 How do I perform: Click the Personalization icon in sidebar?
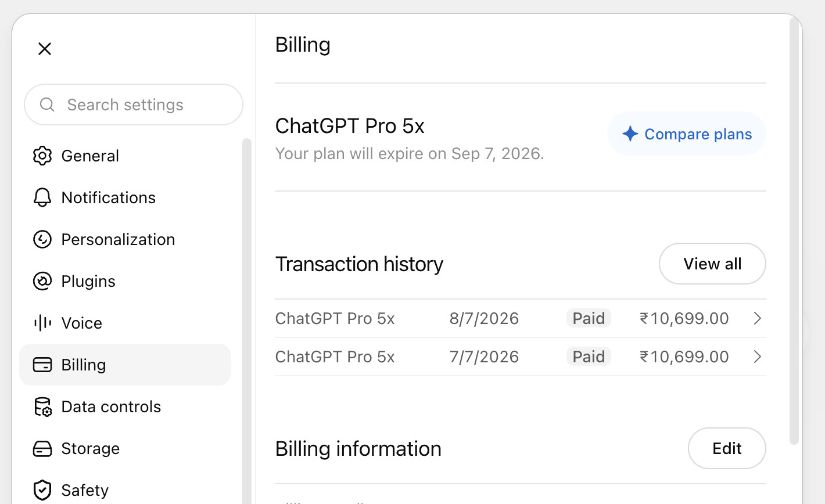[42, 239]
